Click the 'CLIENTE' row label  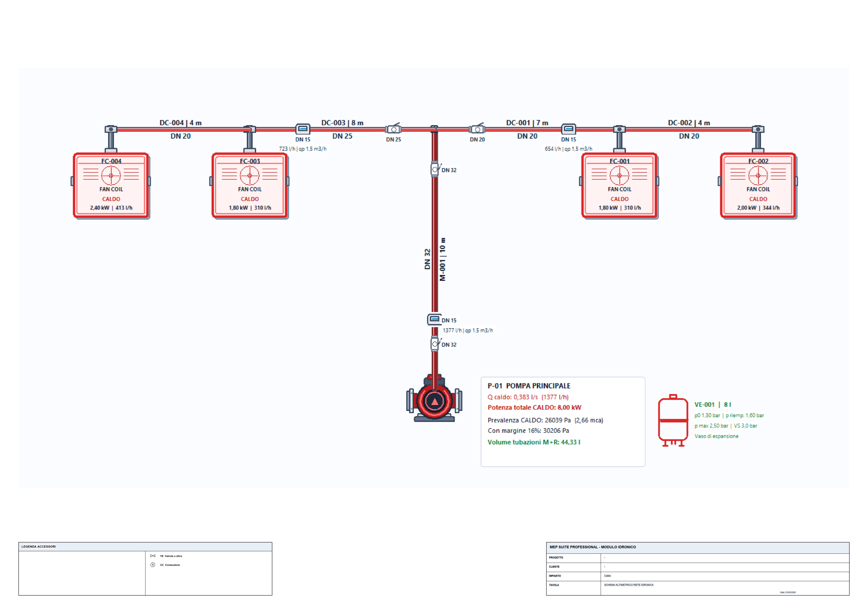554,567
